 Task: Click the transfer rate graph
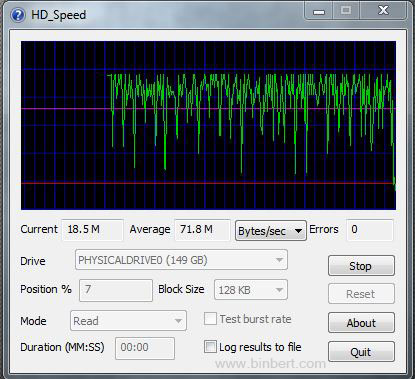(x=209, y=125)
